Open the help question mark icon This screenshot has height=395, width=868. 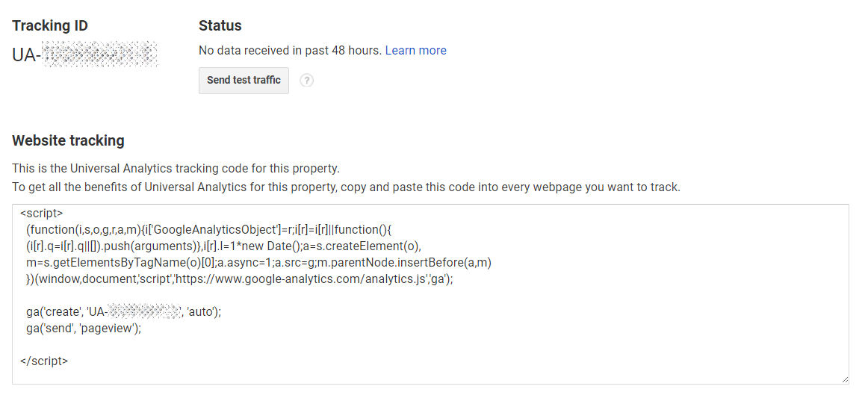tap(307, 81)
